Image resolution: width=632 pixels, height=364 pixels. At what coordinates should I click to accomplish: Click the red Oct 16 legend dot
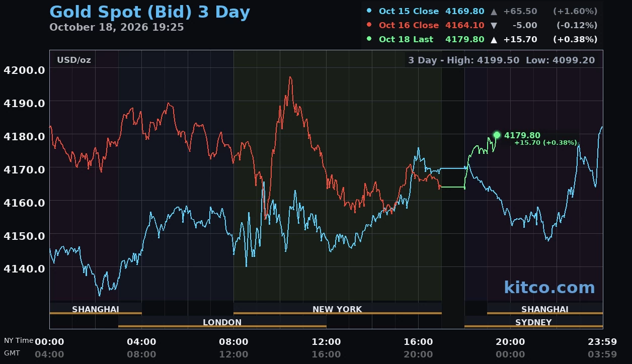point(369,25)
